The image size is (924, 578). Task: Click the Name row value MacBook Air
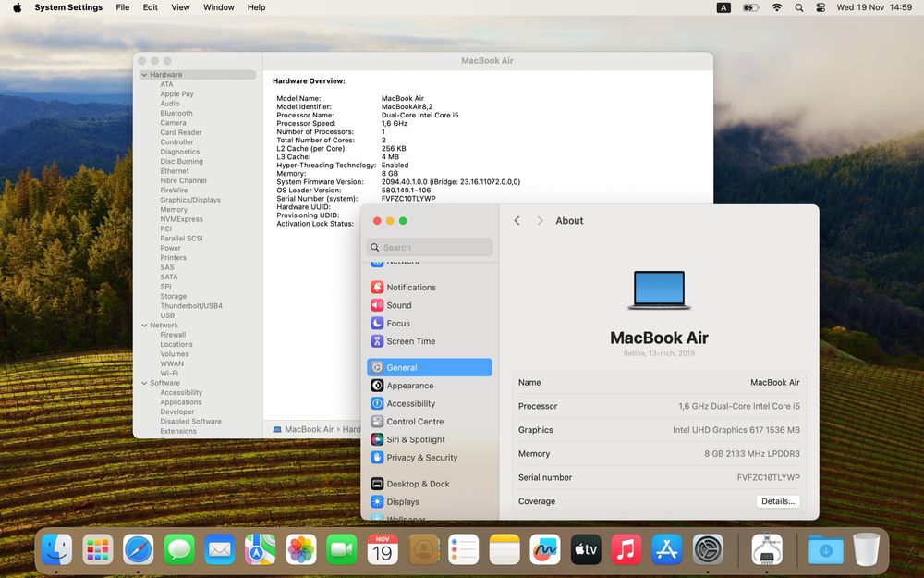tap(775, 383)
